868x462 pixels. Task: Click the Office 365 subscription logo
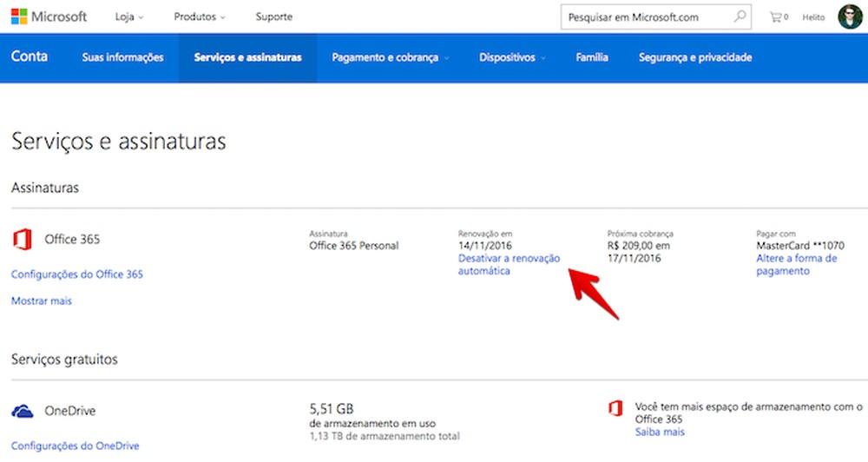(x=23, y=240)
